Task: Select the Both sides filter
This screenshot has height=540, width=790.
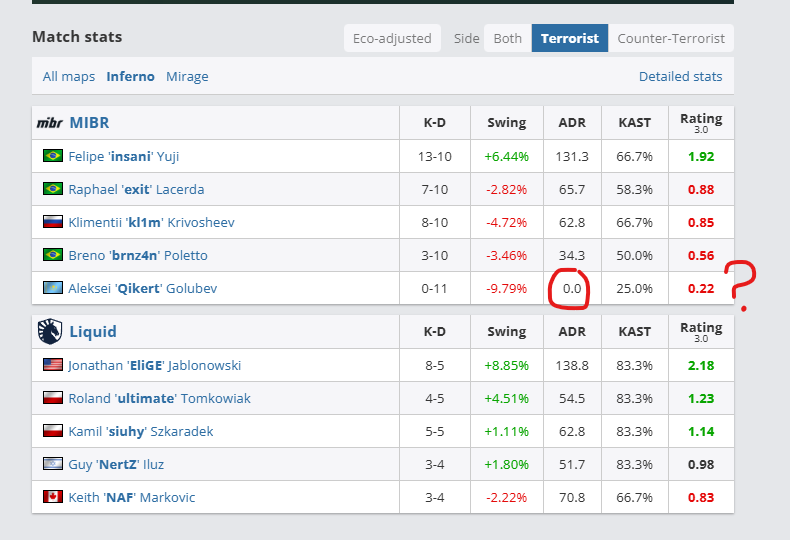Action: pyautogui.click(x=508, y=39)
